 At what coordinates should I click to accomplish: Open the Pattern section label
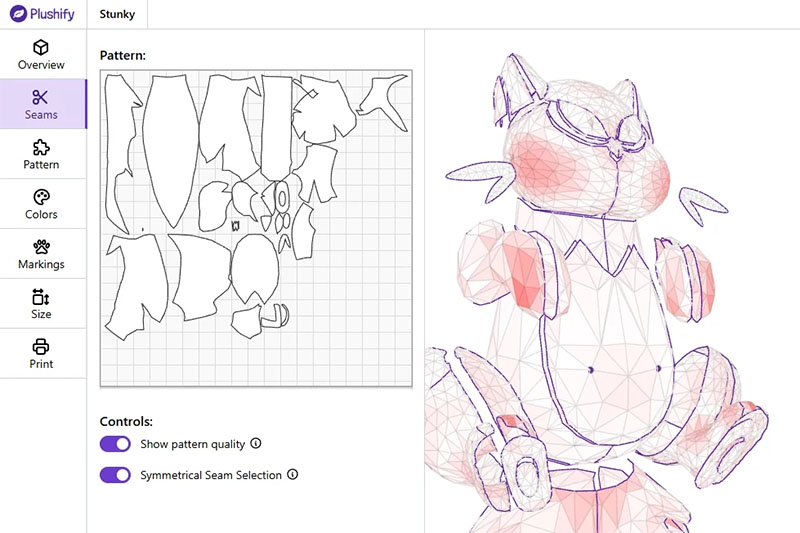(41, 164)
